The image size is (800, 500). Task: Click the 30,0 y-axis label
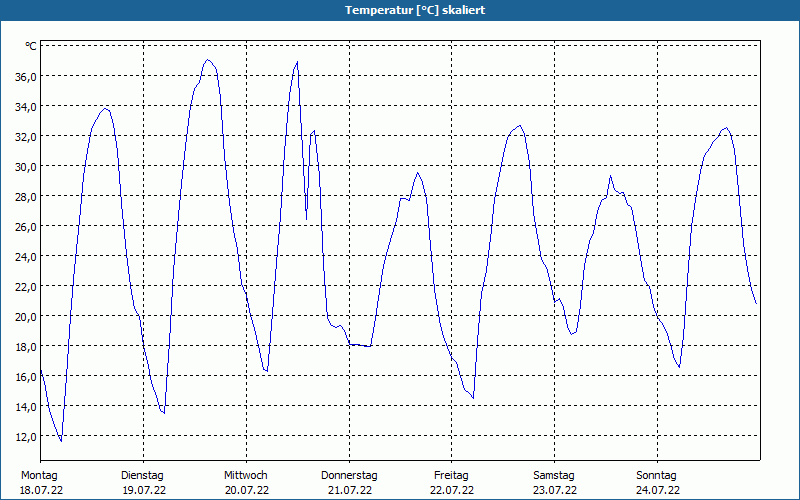click(x=26, y=167)
